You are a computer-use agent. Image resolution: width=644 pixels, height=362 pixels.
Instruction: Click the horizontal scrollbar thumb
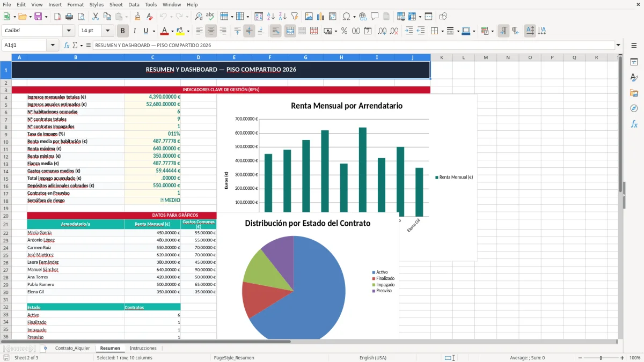click(x=146, y=341)
